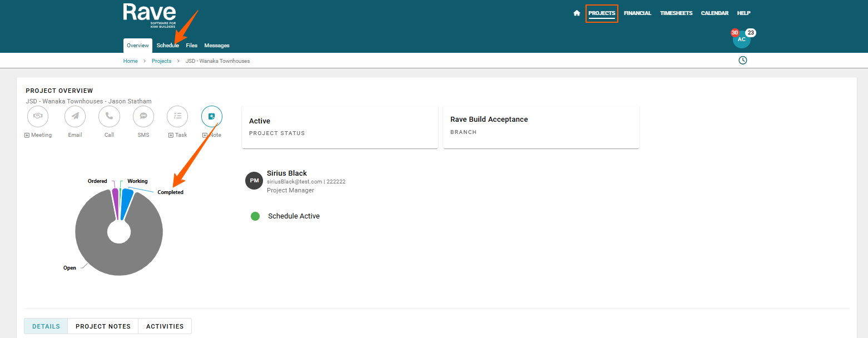
Task: Switch to the Schedule tab
Action: click(x=168, y=46)
